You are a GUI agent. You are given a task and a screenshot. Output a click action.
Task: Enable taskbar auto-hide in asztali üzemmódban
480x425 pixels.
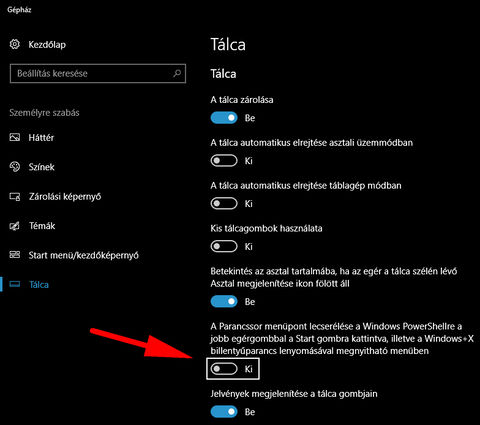pyautogui.click(x=224, y=161)
